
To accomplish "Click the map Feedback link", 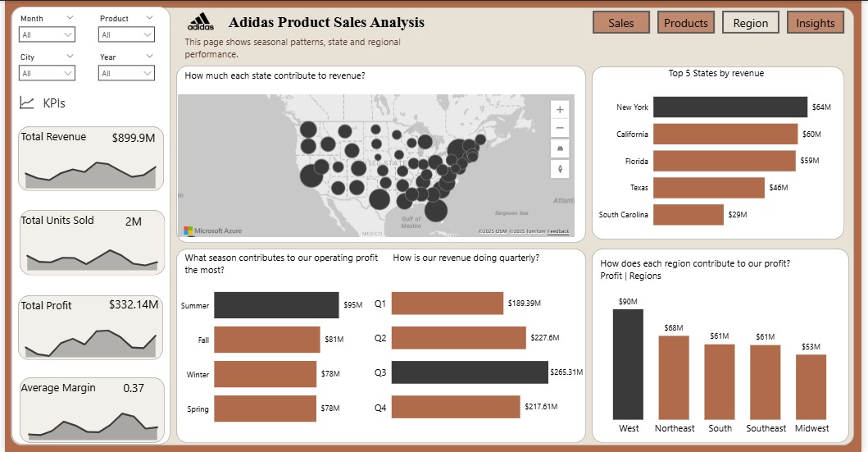I will (558, 231).
